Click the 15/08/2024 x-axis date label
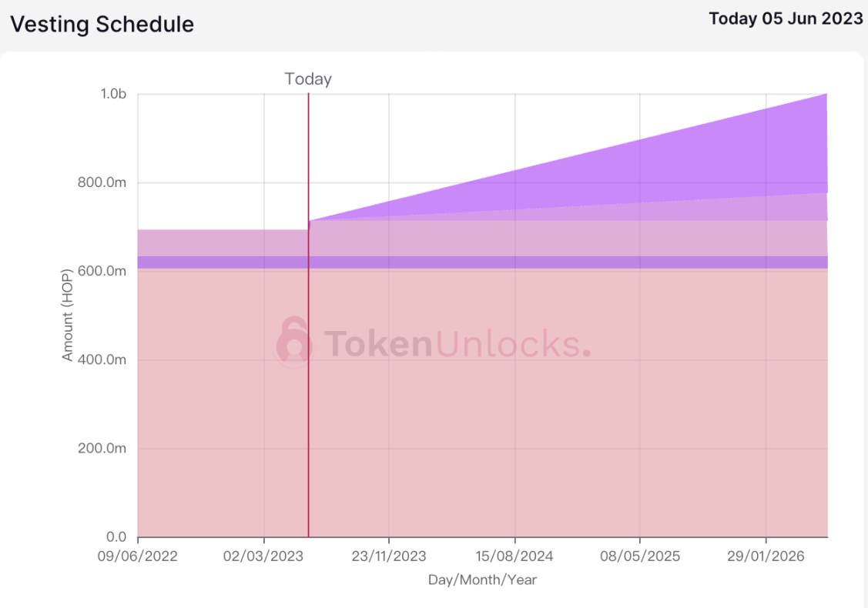This screenshot has width=868, height=608. pos(514,556)
